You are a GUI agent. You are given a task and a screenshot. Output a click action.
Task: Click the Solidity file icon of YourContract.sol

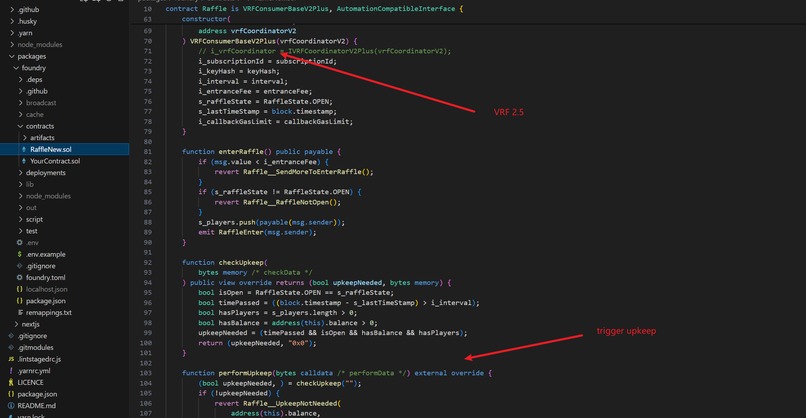click(x=24, y=161)
